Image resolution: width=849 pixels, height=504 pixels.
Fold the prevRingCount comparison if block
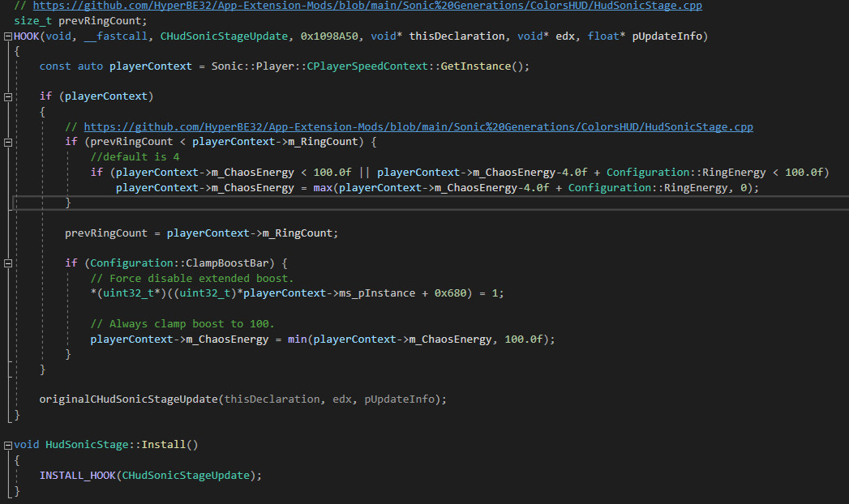(x=7, y=142)
